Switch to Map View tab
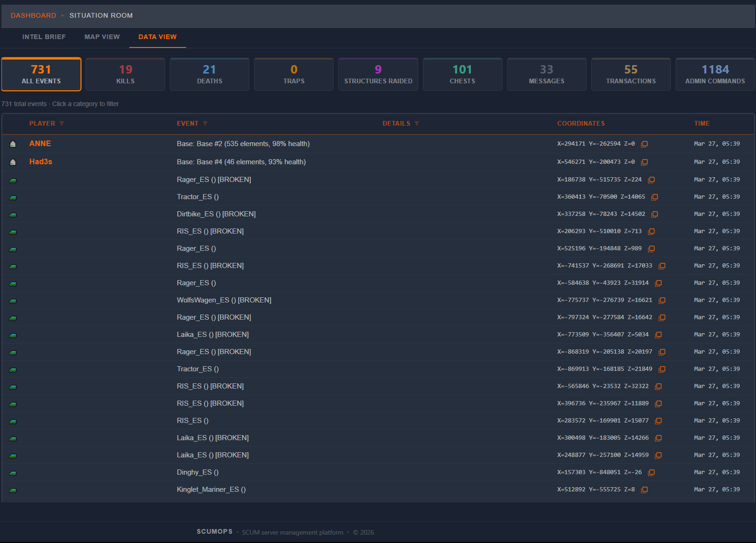 point(102,37)
